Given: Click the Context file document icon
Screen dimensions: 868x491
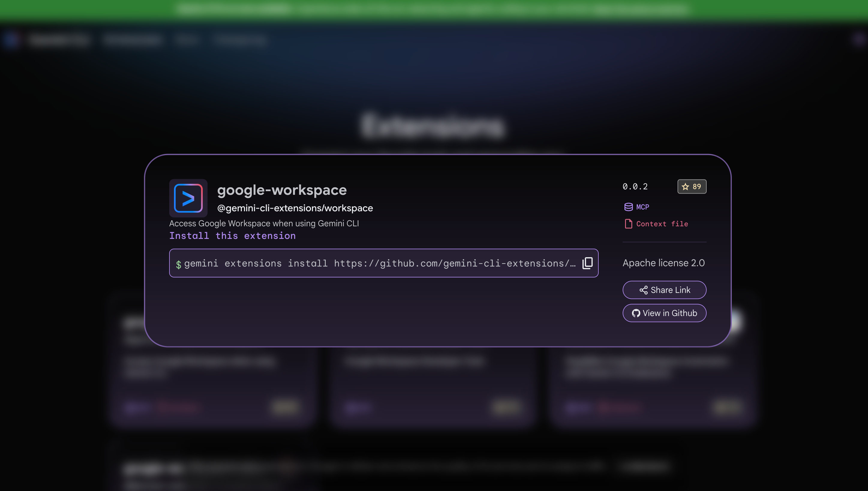Looking at the screenshot, I should (628, 224).
